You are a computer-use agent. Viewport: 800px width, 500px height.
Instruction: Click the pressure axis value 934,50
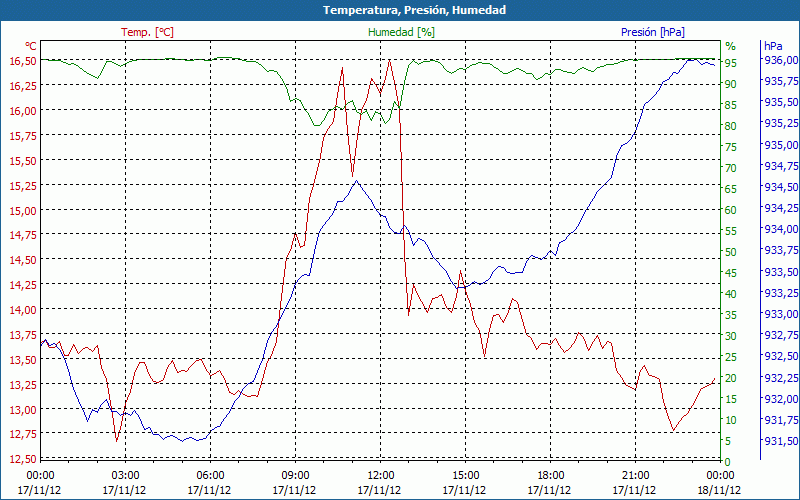(x=781, y=187)
